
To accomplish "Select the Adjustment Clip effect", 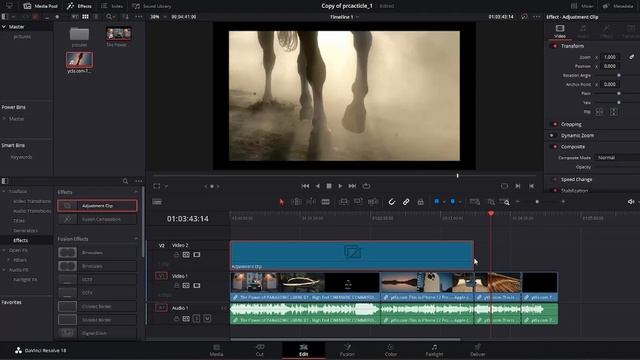I will pos(97,206).
